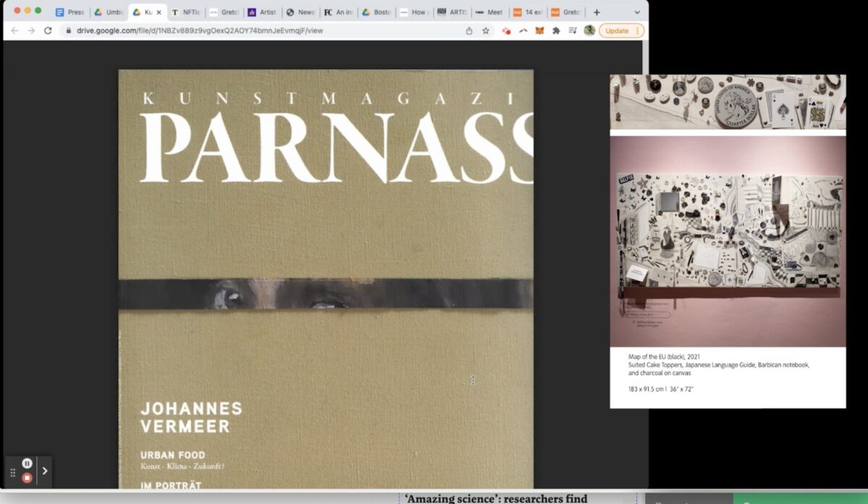This screenshot has height=504, width=868.
Task: Switch to the NFTis tab
Action: [186, 12]
